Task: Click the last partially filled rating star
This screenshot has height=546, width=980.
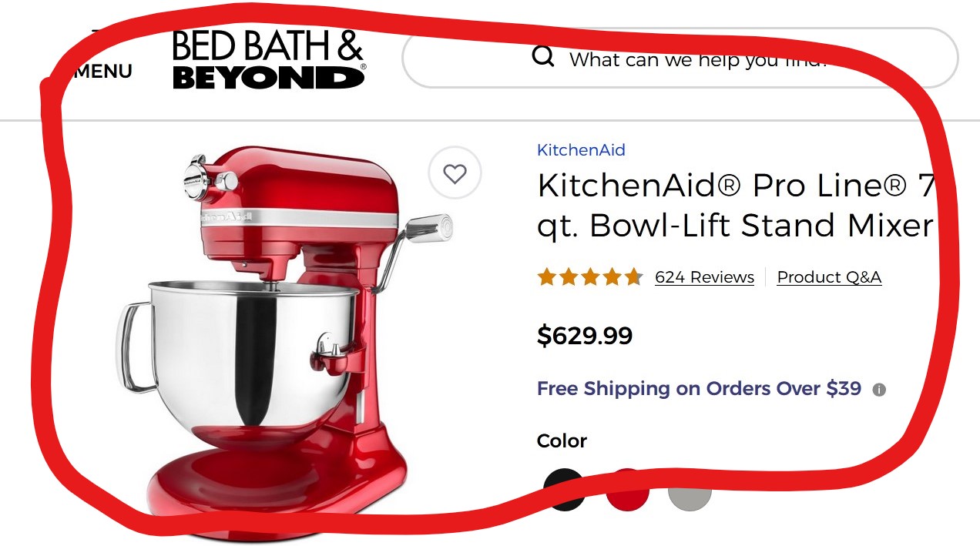Action: pos(633,277)
